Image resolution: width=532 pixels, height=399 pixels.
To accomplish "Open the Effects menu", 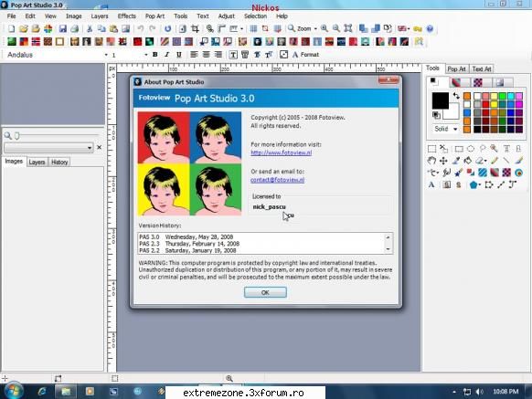I will click(x=126, y=16).
